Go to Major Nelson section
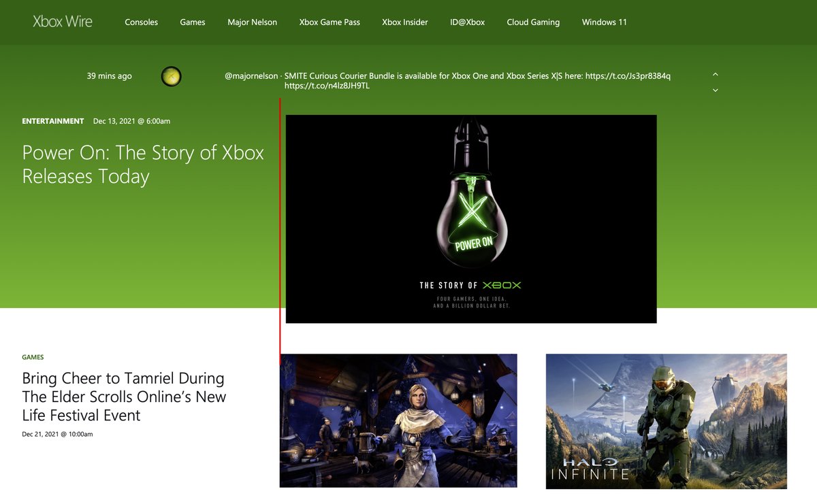The image size is (817, 504). click(253, 22)
